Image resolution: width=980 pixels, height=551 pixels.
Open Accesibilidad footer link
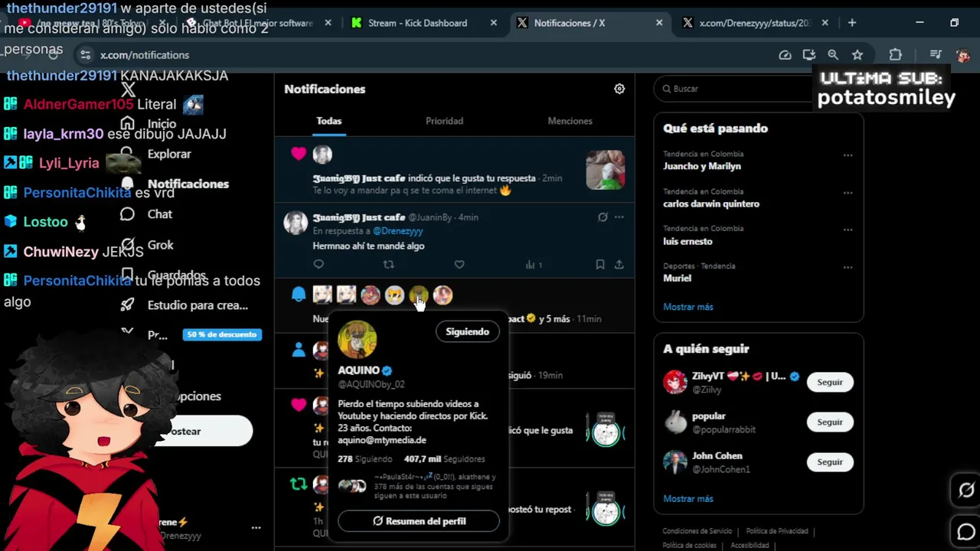(x=750, y=546)
